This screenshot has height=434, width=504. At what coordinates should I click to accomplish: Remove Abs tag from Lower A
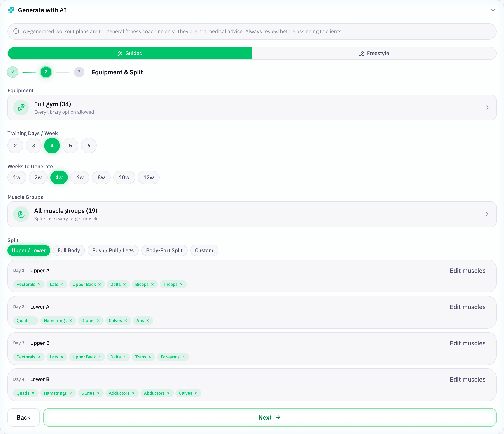(148, 321)
